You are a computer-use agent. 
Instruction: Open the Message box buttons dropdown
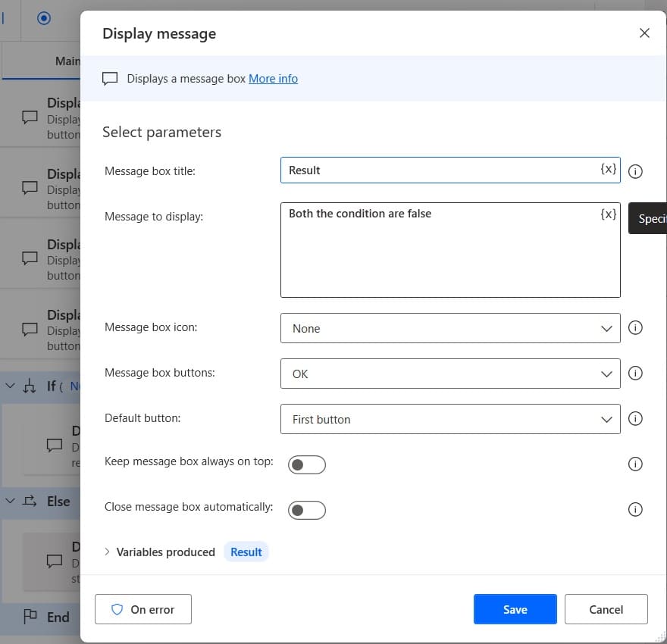click(x=450, y=374)
